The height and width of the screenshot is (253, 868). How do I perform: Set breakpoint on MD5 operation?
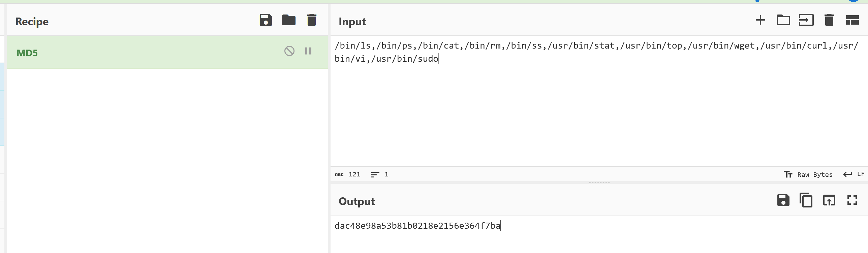click(x=308, y=51)
